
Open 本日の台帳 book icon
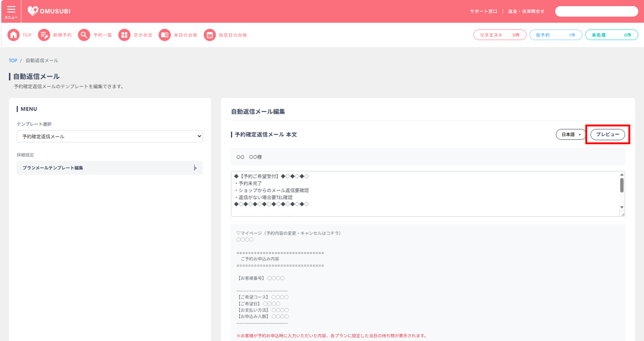point(165,35)
